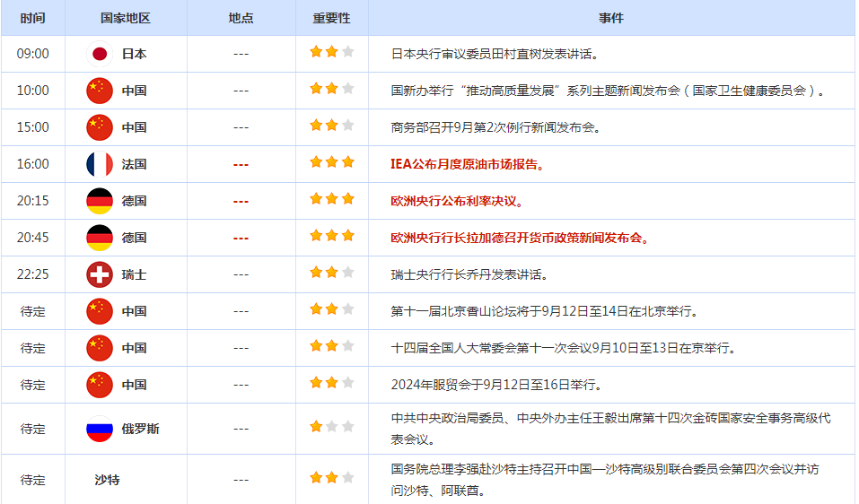Image resolution: width=859 pixels, height=504 pixels.
Task: Click the one-star rating in the Russia row
Action: pos(331,427)
